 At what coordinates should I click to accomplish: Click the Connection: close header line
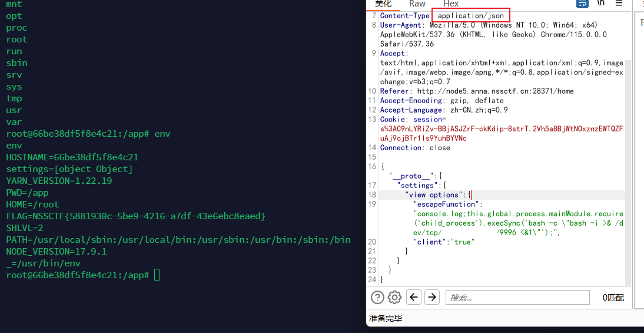click(x=415, y=147)
